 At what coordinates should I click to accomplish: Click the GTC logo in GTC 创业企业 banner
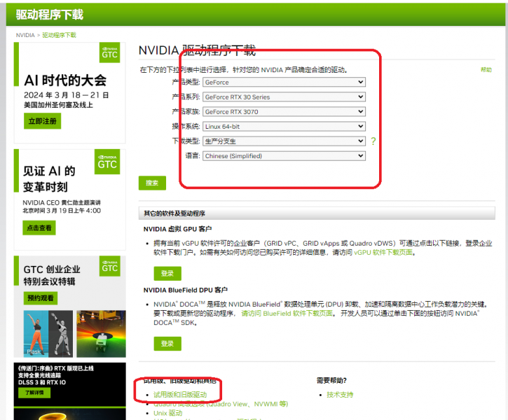(110, 266)
